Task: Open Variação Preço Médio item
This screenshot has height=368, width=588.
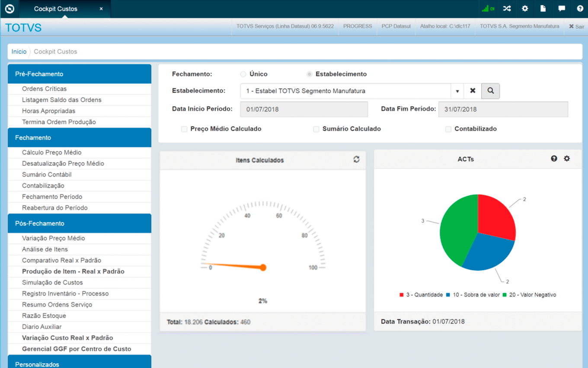Action: click(80, 238)
